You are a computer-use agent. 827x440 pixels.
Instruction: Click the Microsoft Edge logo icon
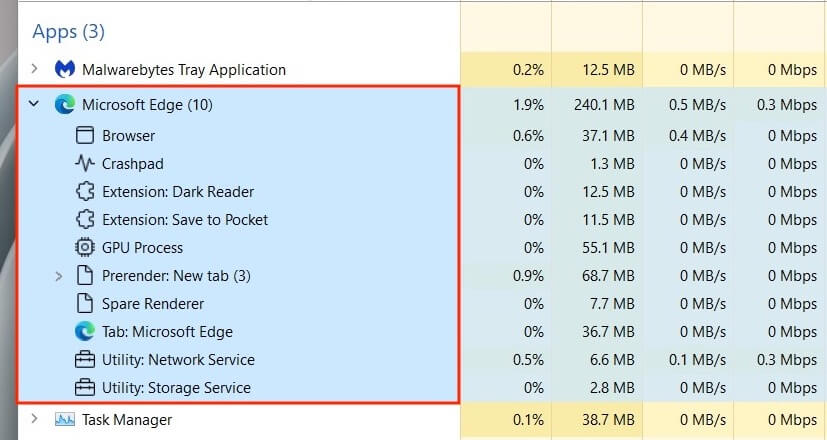pyautogui.click(x=65, y=104)
